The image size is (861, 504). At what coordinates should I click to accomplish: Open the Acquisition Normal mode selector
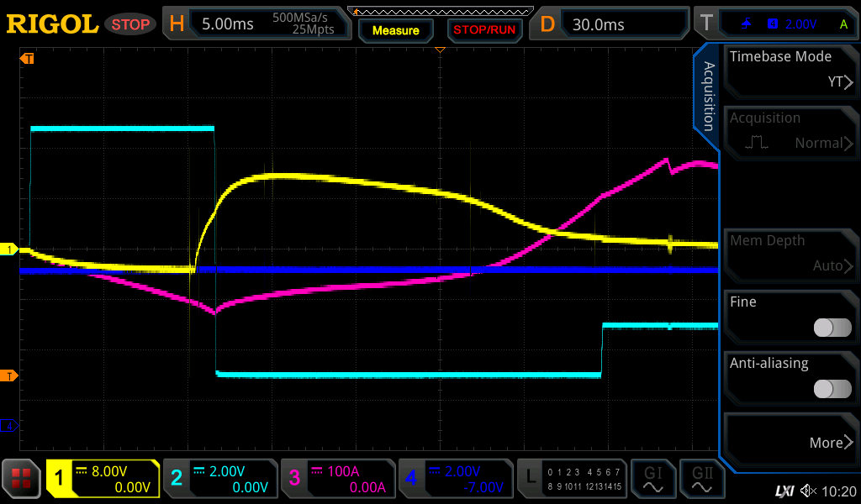point(790,131)
